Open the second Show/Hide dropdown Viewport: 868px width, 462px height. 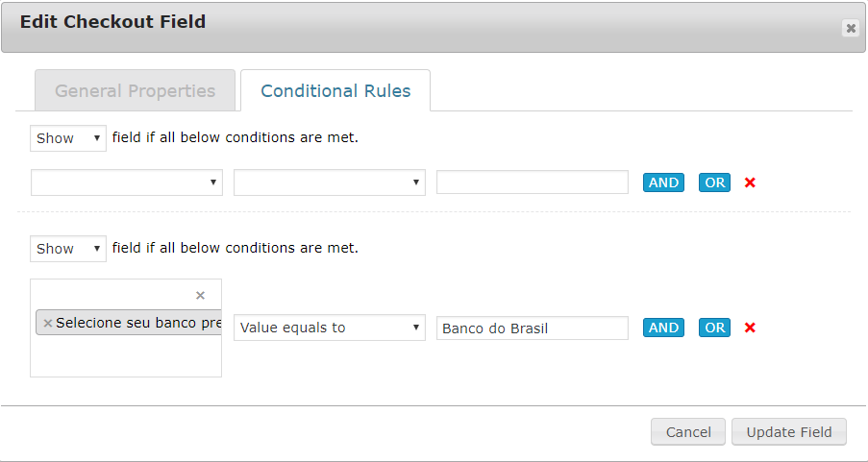(x=68, y=249)
